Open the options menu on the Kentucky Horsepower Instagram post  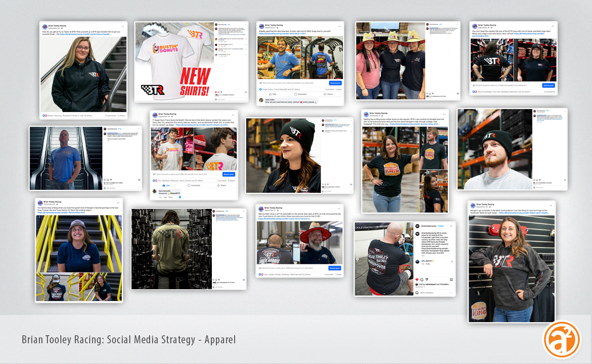[x=452, y=227]
